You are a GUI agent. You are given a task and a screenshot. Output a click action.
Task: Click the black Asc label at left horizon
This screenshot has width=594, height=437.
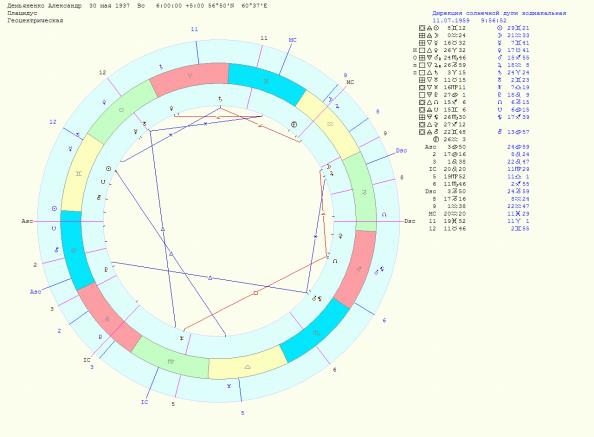tap(27, 221)
